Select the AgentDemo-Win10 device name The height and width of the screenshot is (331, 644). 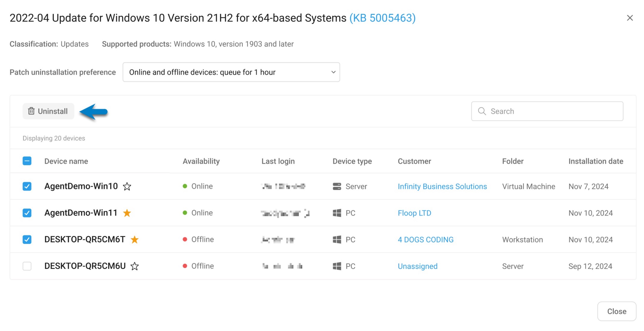click(x=81, y=186)
